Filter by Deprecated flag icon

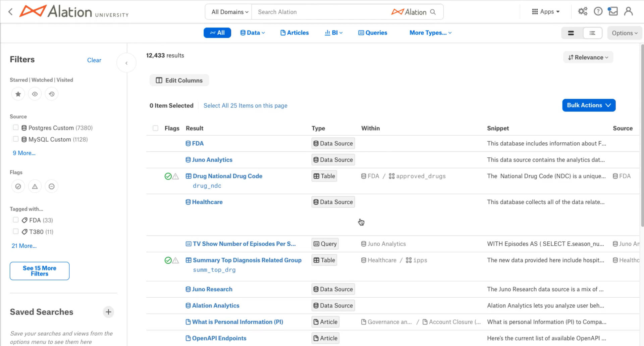pyautogui.click(x=52, y=186)
